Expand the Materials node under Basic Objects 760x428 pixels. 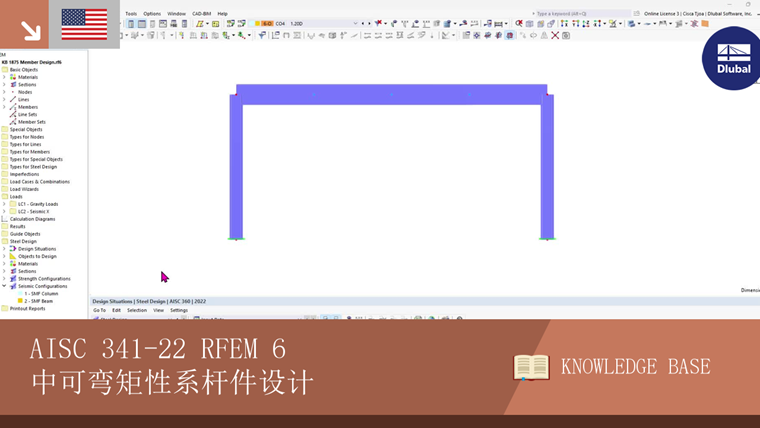pyautogui.click(x=4, y=77)
